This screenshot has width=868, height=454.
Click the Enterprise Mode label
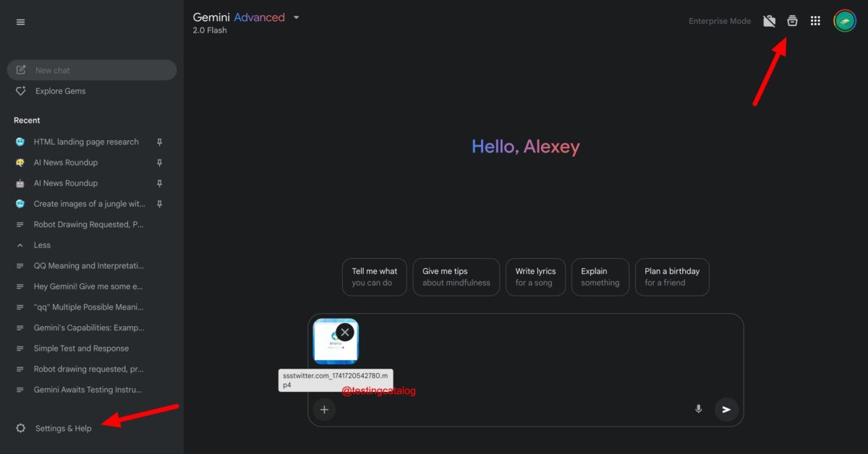(720, 22)
